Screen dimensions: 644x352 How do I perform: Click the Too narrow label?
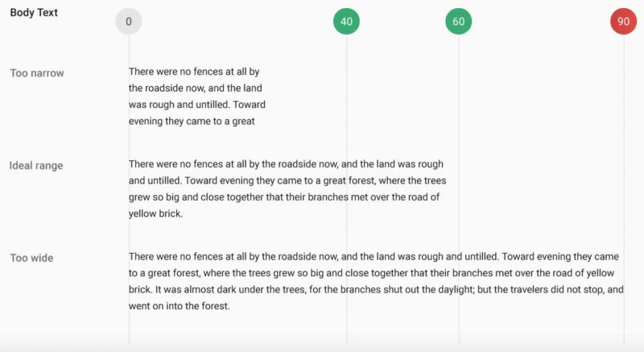point(37,73)
